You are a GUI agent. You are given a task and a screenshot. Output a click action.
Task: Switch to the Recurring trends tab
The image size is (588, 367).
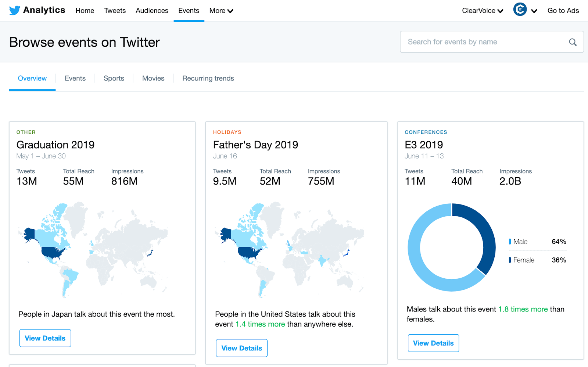208,78
